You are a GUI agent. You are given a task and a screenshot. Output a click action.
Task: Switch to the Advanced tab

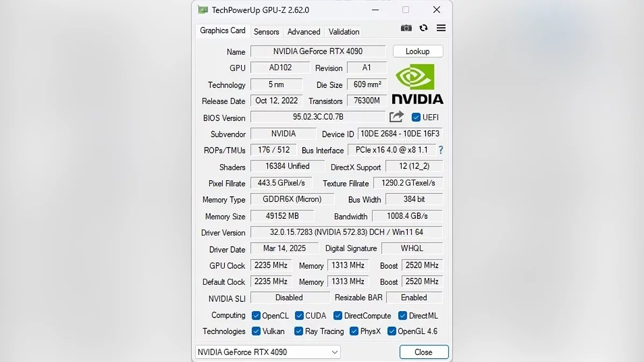304,32
